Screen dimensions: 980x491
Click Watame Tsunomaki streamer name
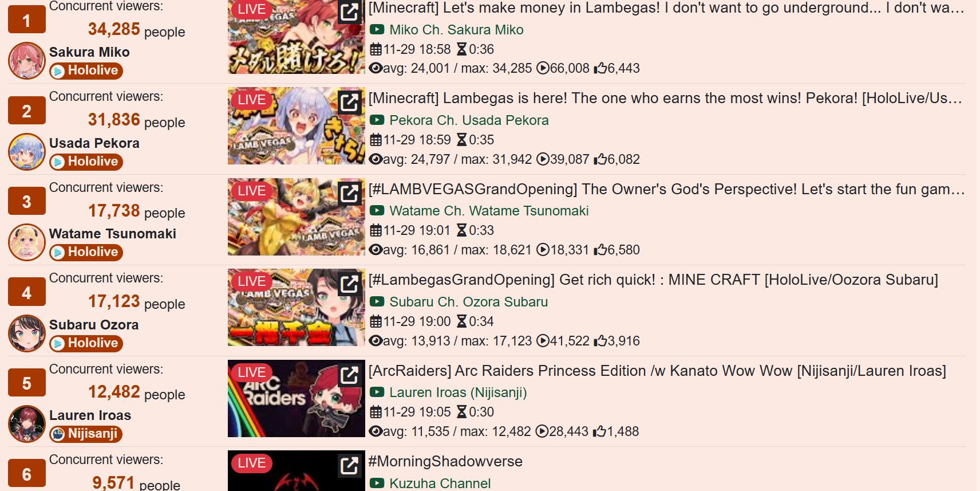[113, 234]
